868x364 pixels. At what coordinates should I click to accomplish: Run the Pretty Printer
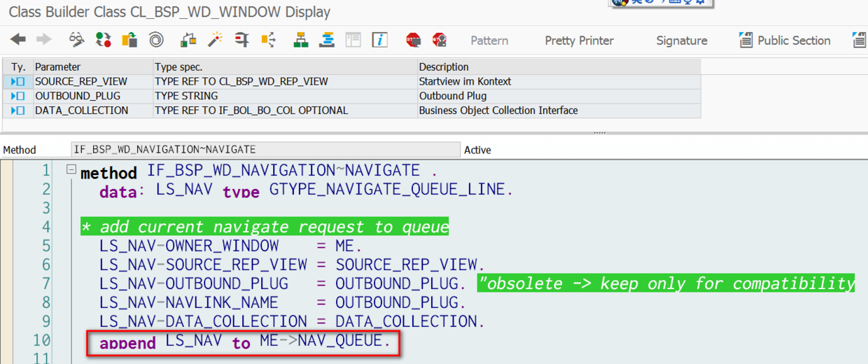pos(579,41)
